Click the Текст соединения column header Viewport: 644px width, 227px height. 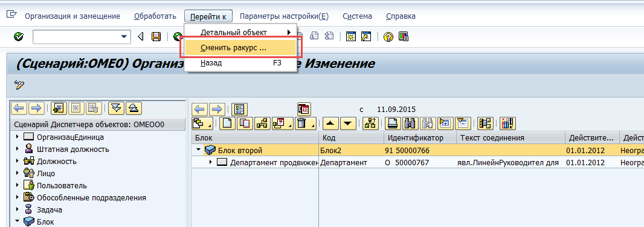pos(510,138)
